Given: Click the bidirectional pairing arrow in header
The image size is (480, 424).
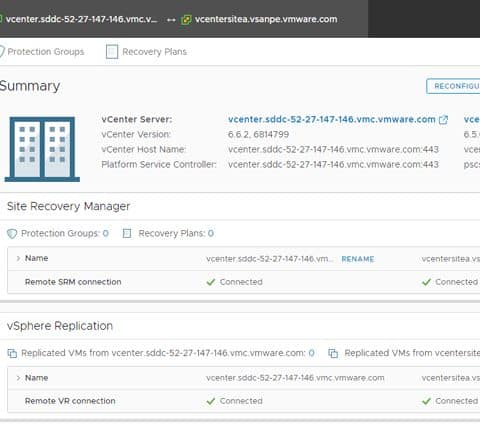Looking at the screenshot, I should click(x=171, y=20).
